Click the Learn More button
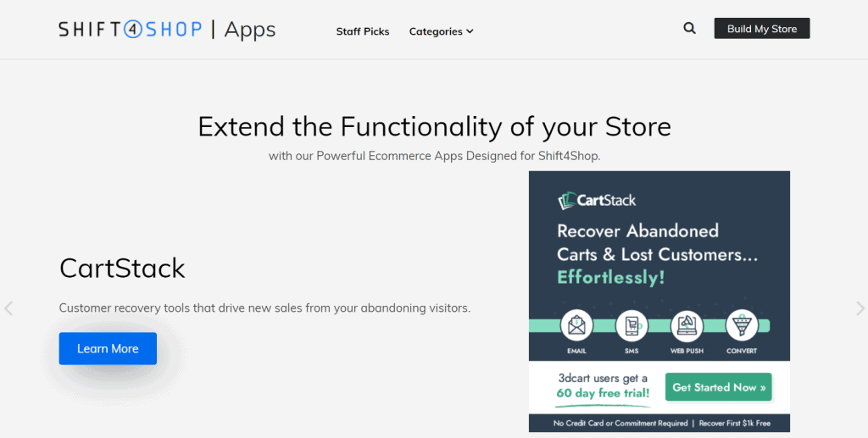Viewport: 868px width, 438px height. click(108, 348)
